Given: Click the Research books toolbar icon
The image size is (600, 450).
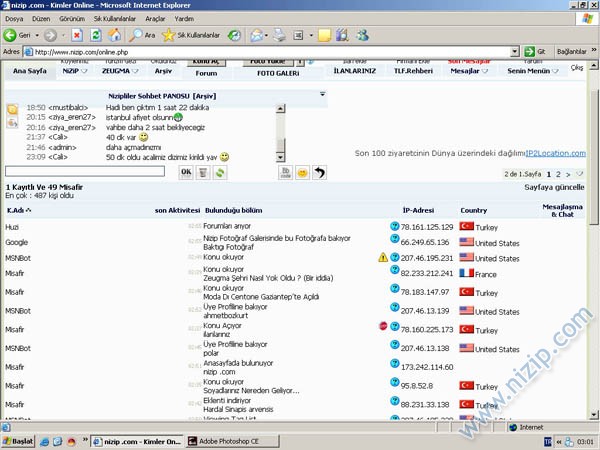Looking at the screenshot, I should (x=342, y=35).
